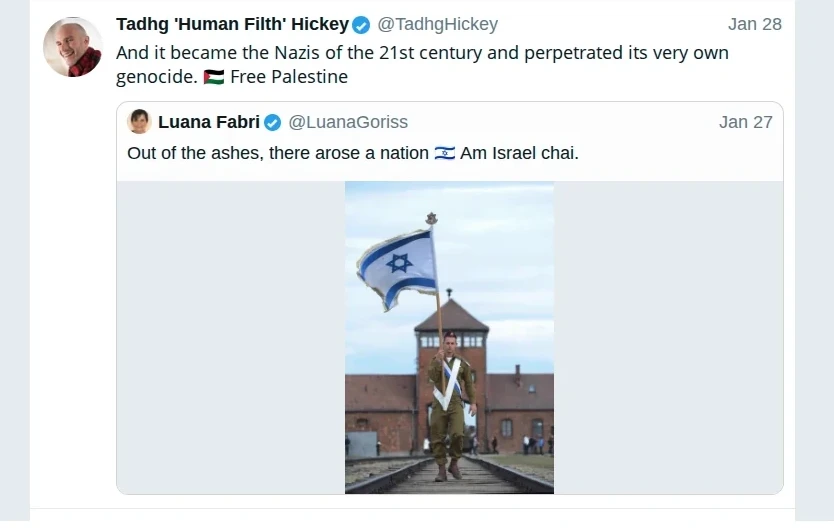Click verified badge next to Tadhg Hickey's name

pyautogui.click(x=361, y=25)
